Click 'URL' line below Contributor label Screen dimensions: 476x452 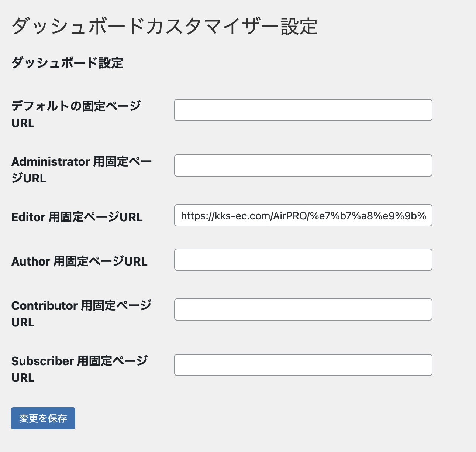tap(23, 322)
